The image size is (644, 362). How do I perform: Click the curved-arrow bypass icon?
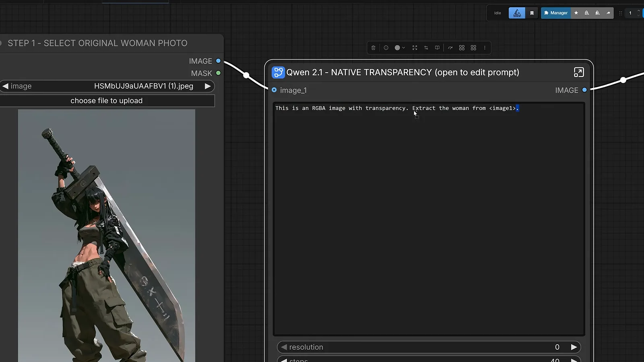coord(450,48)
